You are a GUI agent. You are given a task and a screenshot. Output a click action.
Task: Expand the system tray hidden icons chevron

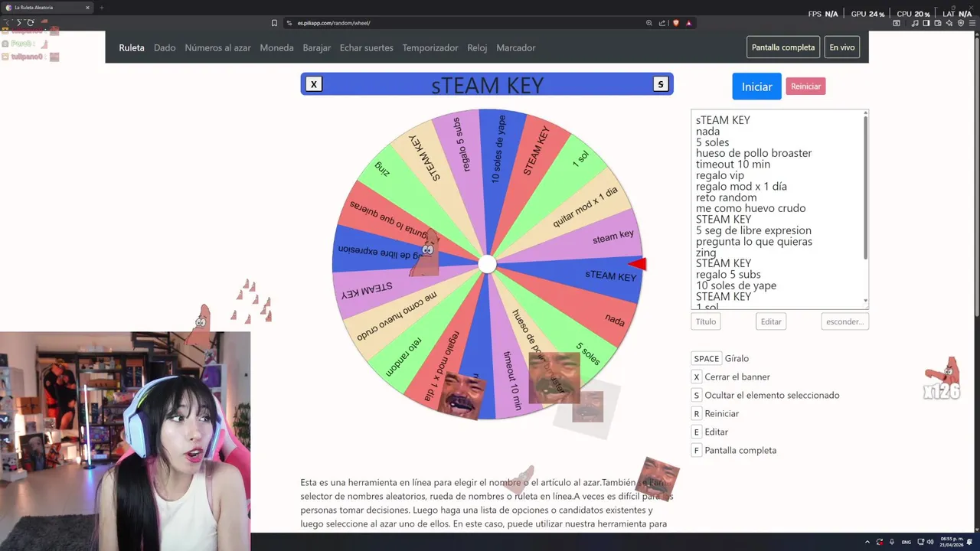(867, 542)
